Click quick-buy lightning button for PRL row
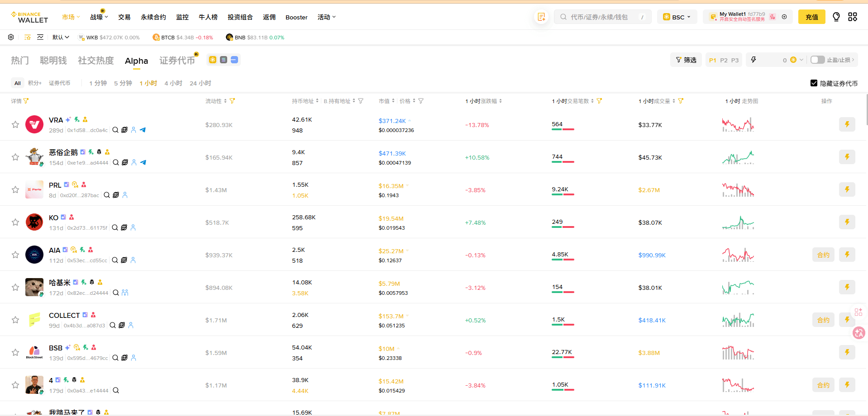868x416 pixels. coord(847,189)
